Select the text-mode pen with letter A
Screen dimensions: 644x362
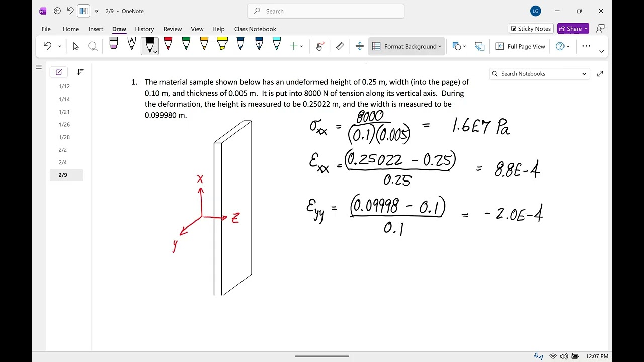132,44
